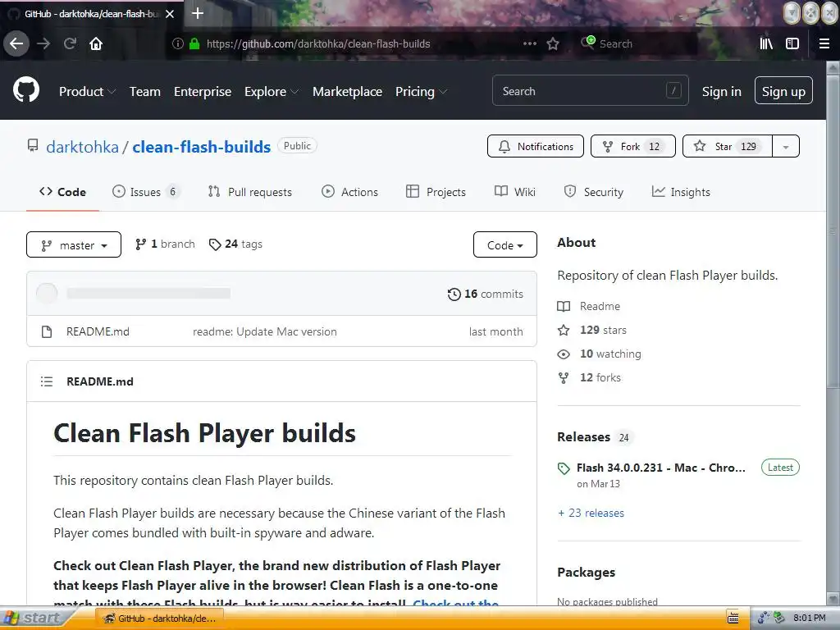Focus the GitHub search field
The image size is (840, 630).
pos(590,90)
